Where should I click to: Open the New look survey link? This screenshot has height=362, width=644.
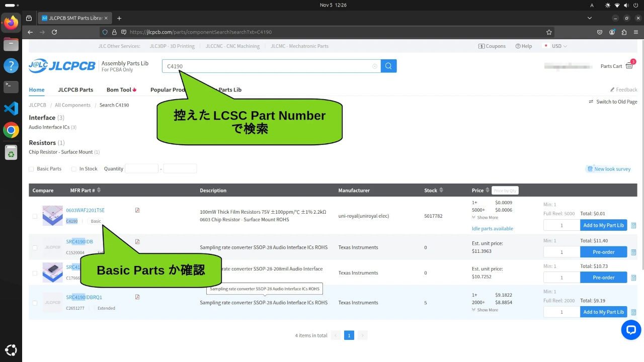609,169
